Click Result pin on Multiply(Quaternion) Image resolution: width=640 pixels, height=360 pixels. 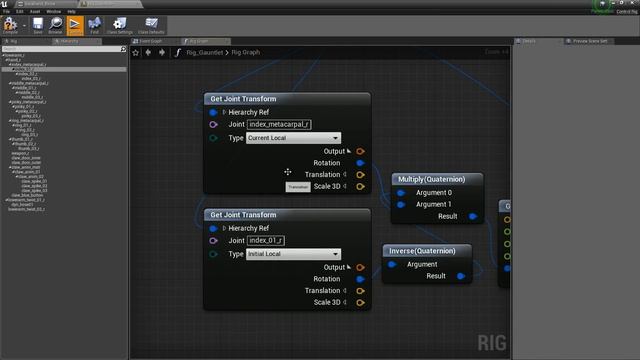pyautogui.click(x=473, y=216)
